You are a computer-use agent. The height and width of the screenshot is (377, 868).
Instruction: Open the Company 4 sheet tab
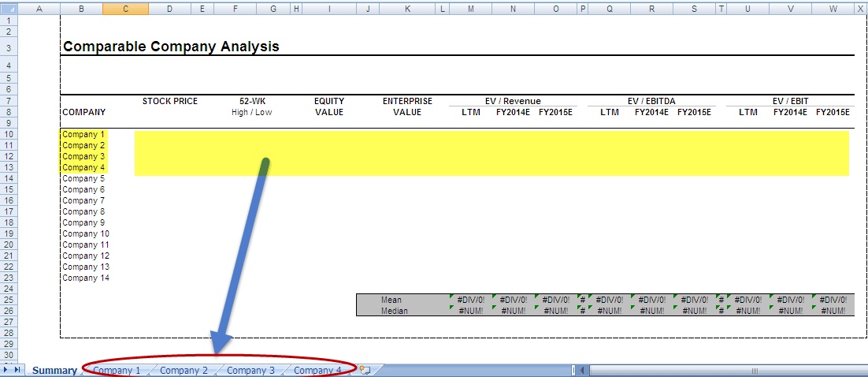click(317, 371)
